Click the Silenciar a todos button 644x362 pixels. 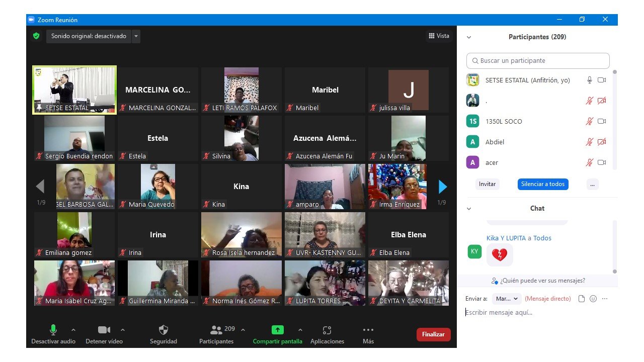(x=542, y=184)
